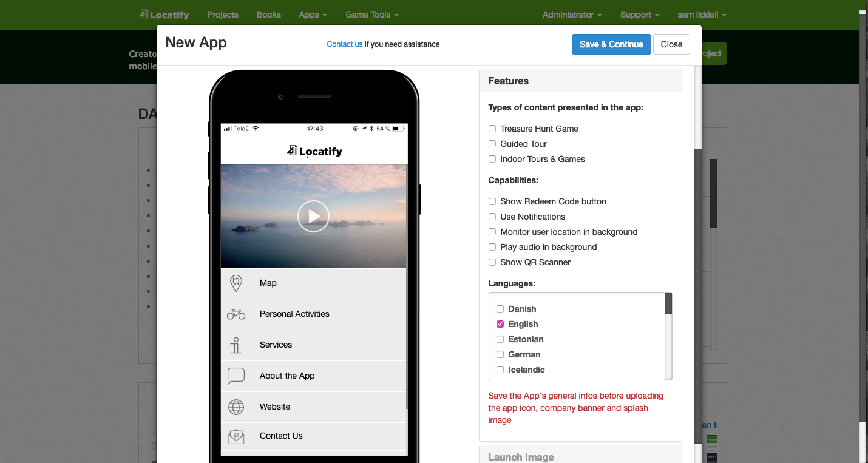The image size is (868, 463).
Task: Open the Apps dropdown menu
Action: (313, 15)
